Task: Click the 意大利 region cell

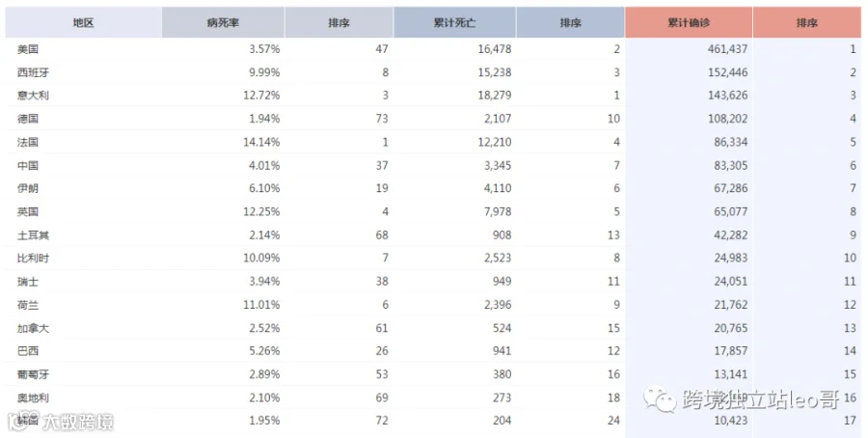Action: coord(33,96)
